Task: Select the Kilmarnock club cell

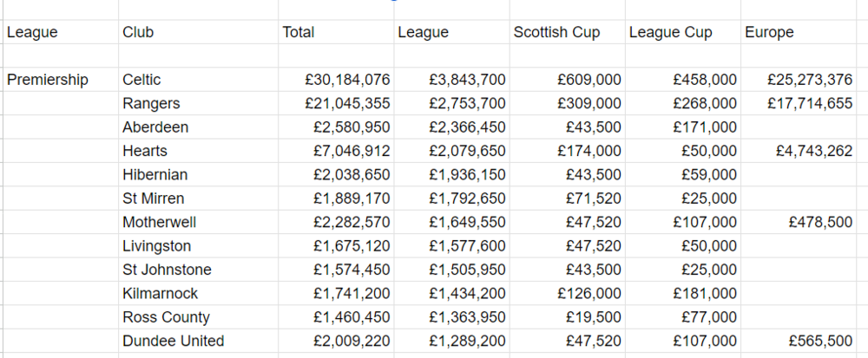Action: pos(161,293)
